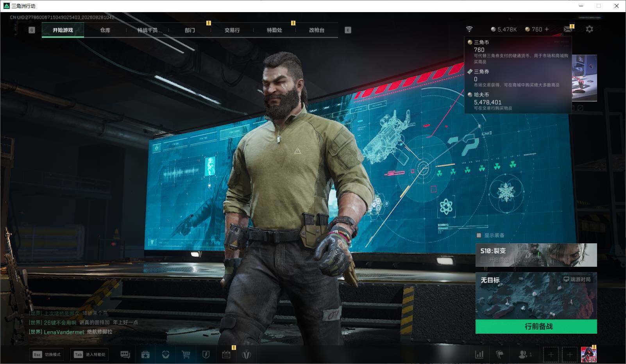Click the E next-tab key icon

coord(348,30)
